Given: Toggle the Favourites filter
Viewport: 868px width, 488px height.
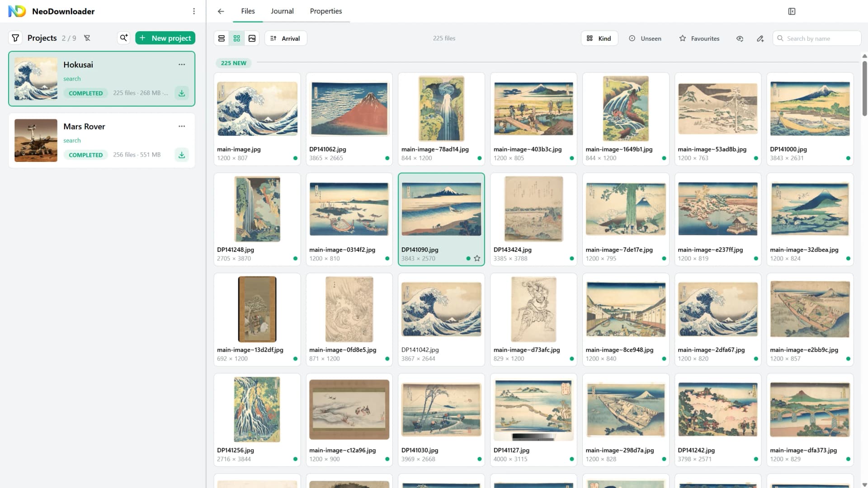Looking at the screenshot, I should point(699,38).
